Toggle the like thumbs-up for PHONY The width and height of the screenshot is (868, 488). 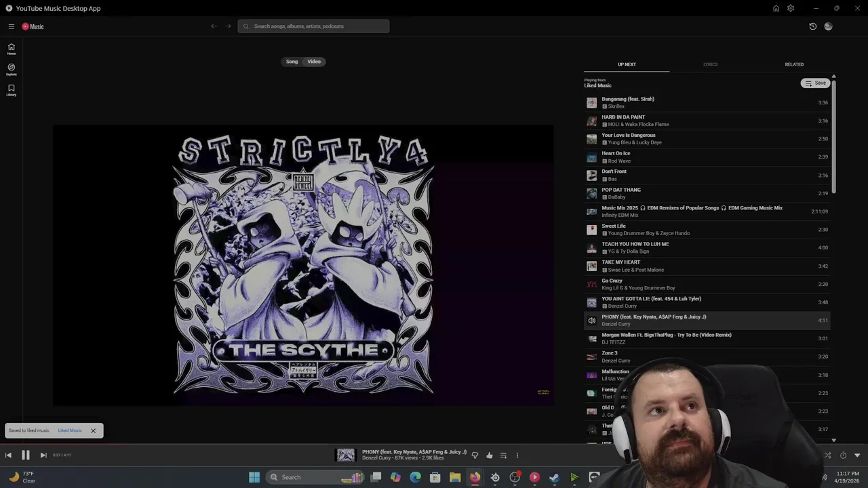[x=489, y=455]
